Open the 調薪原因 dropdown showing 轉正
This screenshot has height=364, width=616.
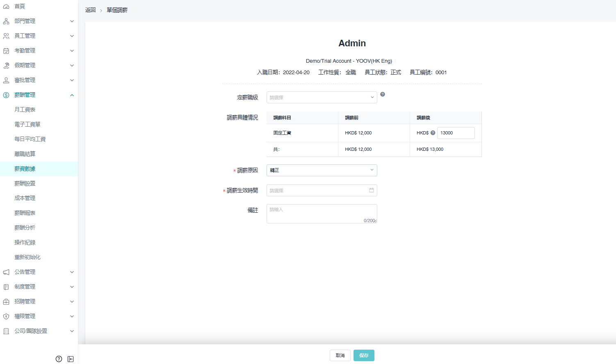[322, 170]
